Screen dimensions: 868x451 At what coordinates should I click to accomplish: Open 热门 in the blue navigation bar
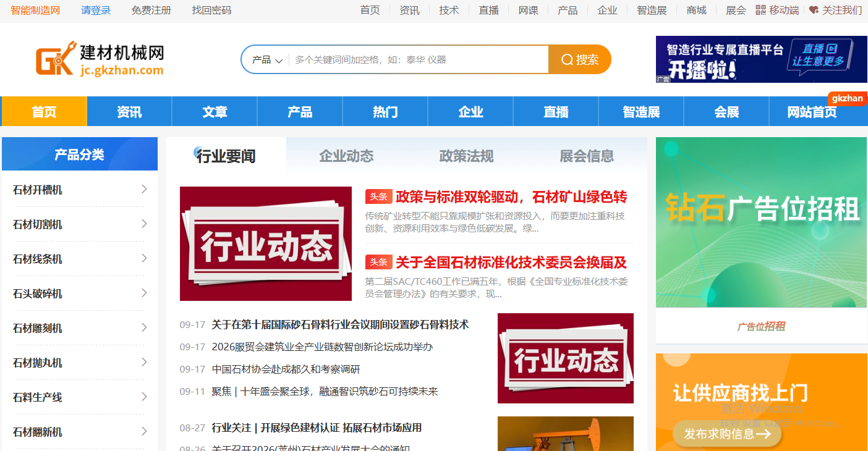point(385,112)
